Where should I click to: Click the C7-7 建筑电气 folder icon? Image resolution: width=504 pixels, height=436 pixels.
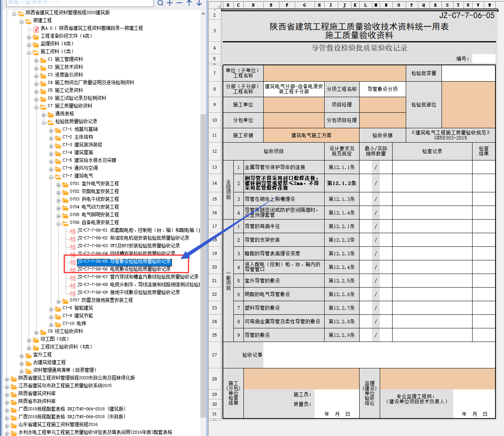[58, 176]
